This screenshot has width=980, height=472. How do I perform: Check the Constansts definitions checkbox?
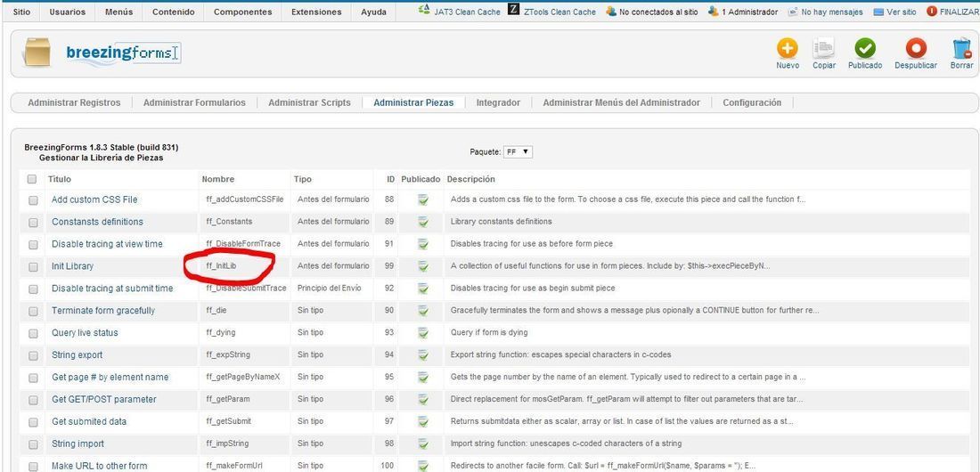tap(33, 223)
